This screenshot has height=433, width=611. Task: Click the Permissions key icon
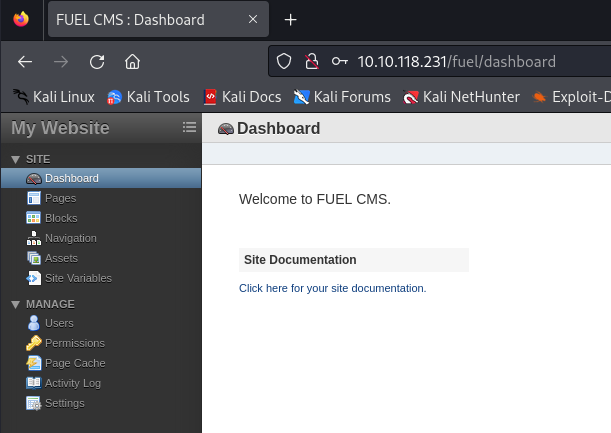tap(34, 343)
